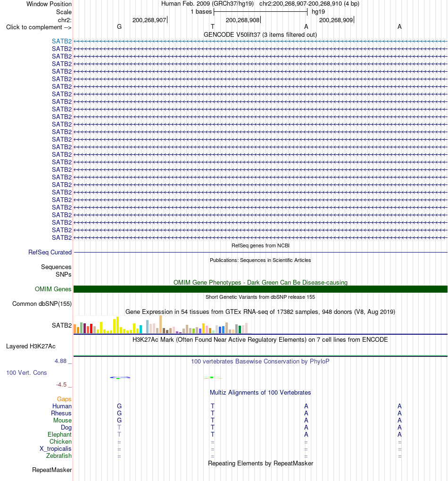
Task: Click the Common dbSNP(155) track label
Action: [42, 304]
